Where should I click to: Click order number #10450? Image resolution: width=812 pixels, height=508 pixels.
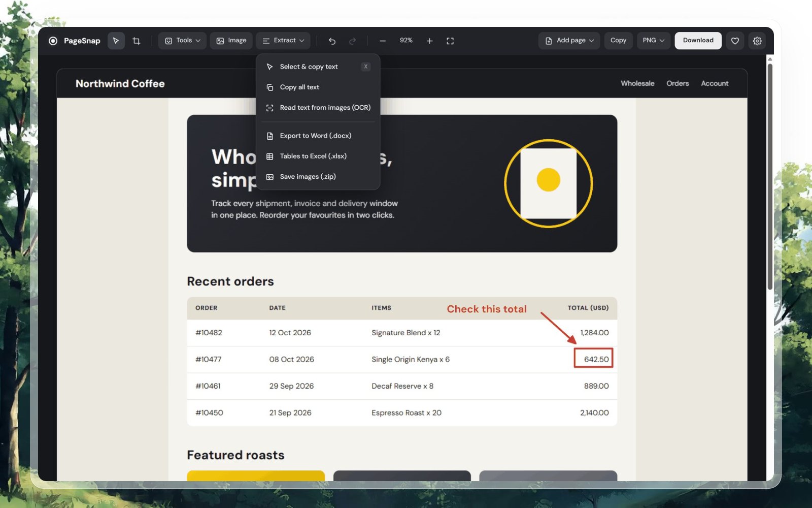point(209,413)
